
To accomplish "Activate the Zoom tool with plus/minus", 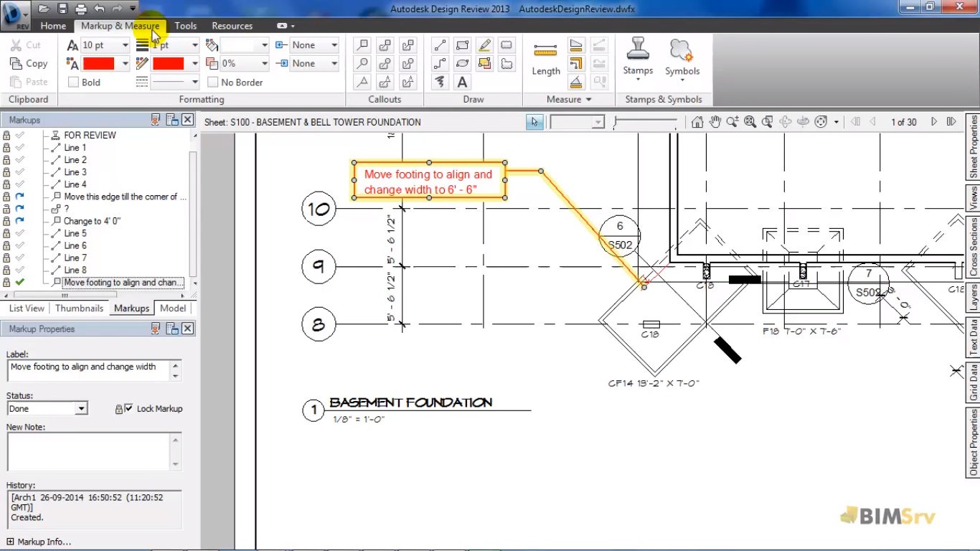I will [732, 122].
